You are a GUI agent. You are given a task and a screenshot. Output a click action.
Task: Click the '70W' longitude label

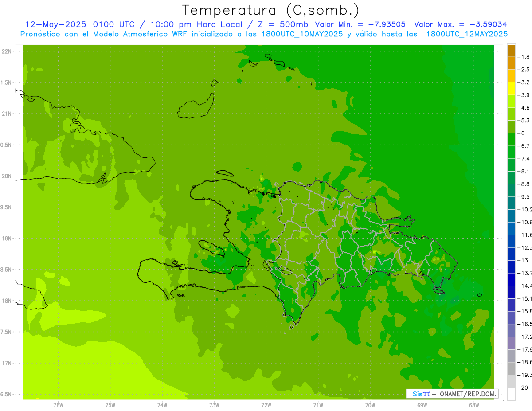(x=370, y=405)
